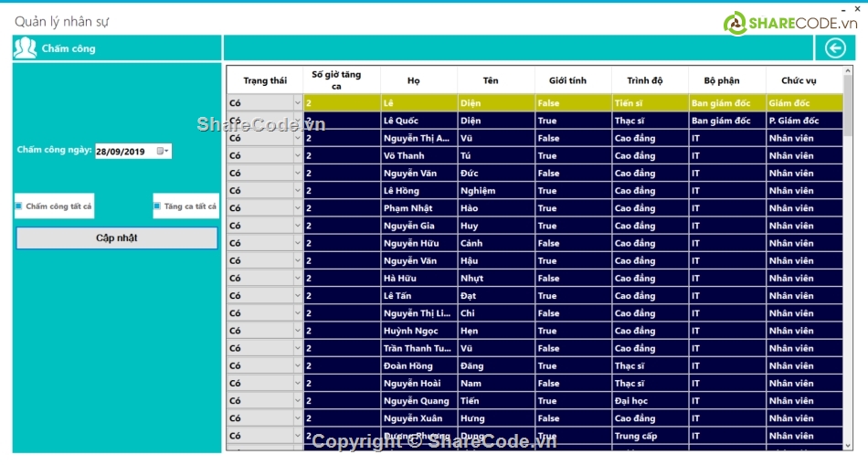
Task: Toggle the Chấm công tất cả checkbox
Action: [19, 206]
